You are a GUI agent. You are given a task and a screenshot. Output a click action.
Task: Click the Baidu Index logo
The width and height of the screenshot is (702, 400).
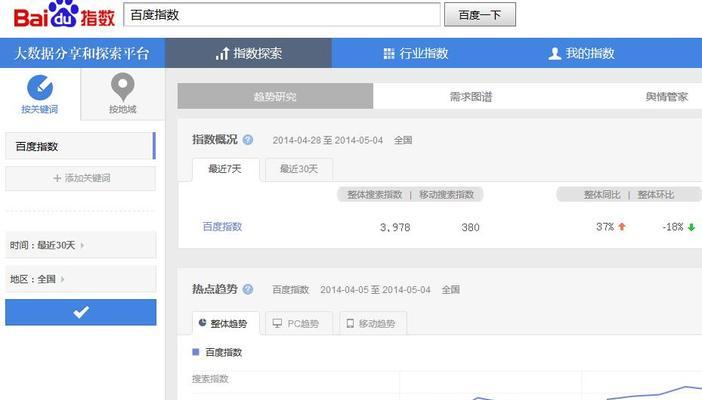click(x=64, y=14)
